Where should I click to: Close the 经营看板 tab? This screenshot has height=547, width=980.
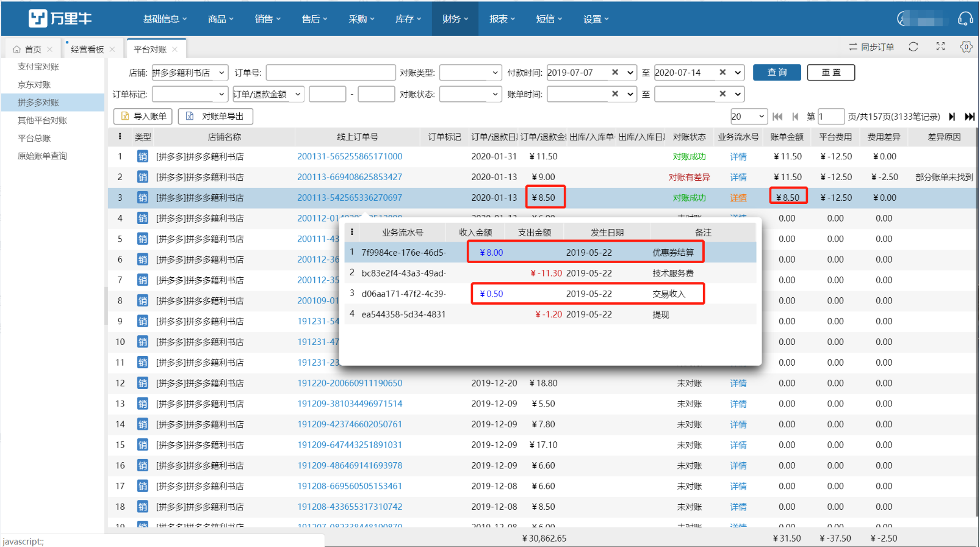[x=112, y=49]
